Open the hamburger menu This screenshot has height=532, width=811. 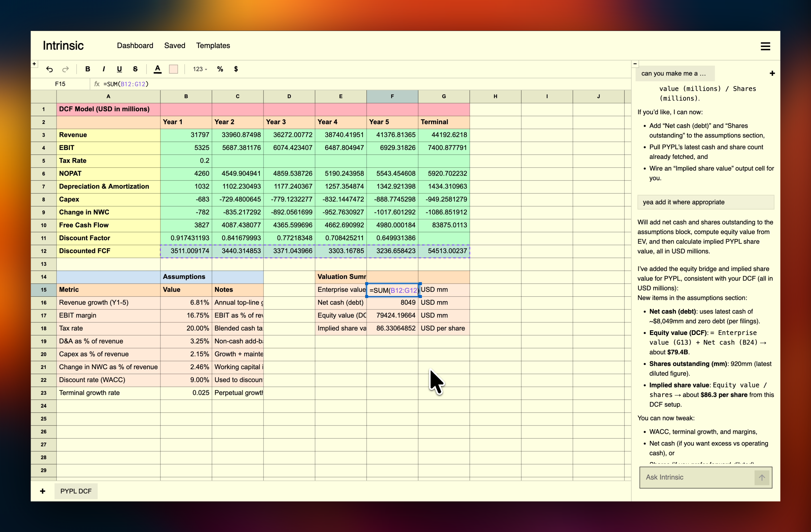(765, 46)
